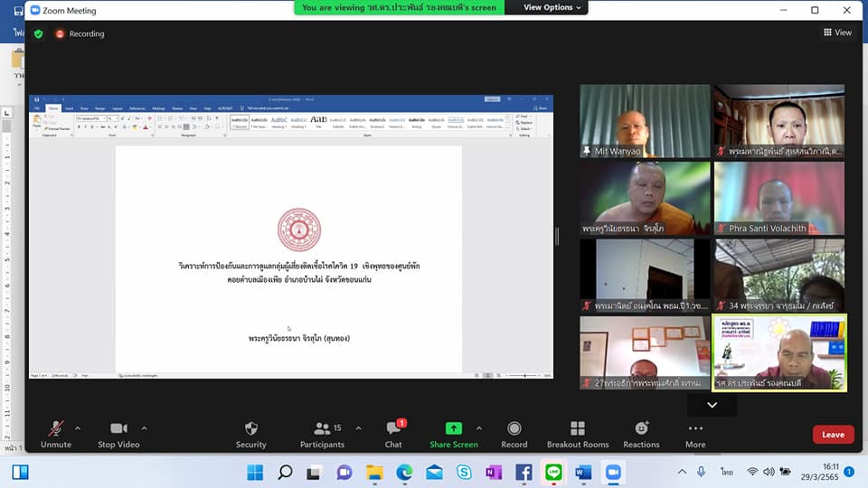
Task: Select Review tab in shared Word
Action: [177, 108]
